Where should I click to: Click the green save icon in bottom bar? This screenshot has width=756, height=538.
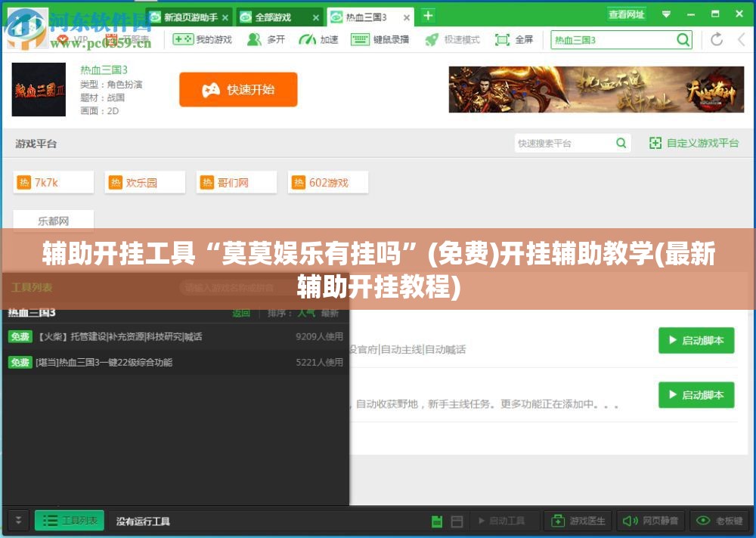coord(437,521)
